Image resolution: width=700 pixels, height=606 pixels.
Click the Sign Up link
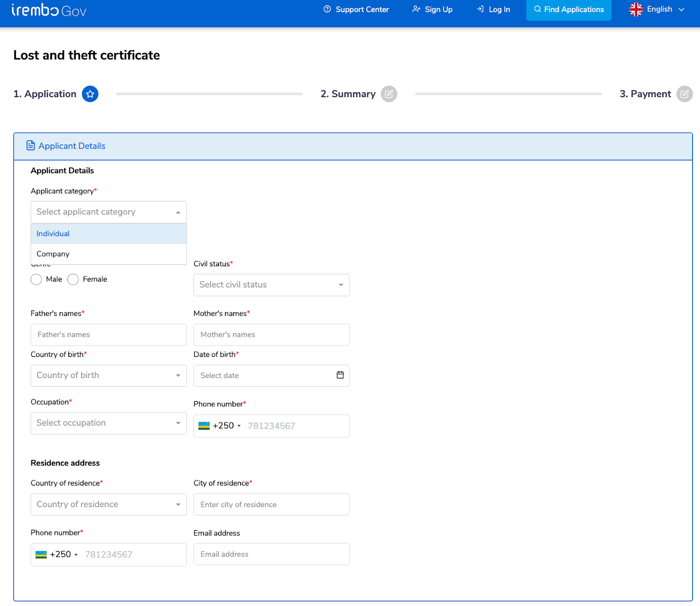pyautogui.click(x=433, y=9)
